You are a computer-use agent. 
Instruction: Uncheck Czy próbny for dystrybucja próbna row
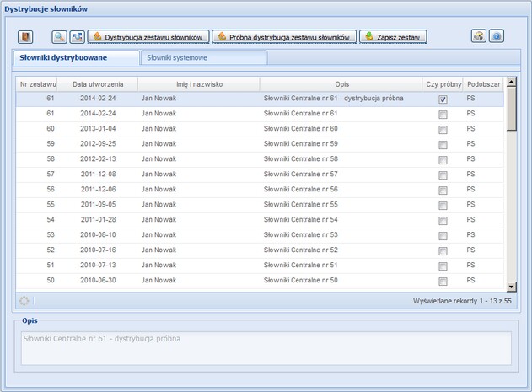[x=443, y=99]
